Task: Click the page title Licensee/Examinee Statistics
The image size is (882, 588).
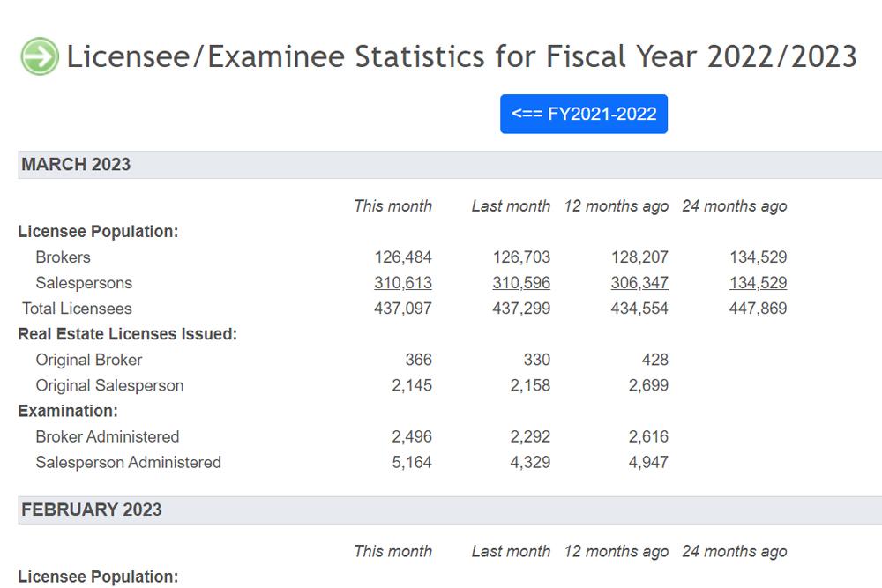Action: click(x=462, y=56)
